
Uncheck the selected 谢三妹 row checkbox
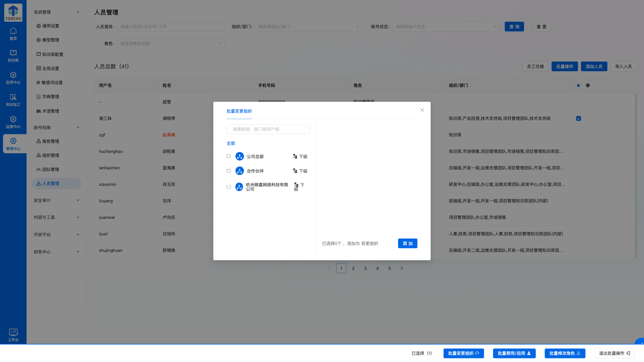click(578, 118)
